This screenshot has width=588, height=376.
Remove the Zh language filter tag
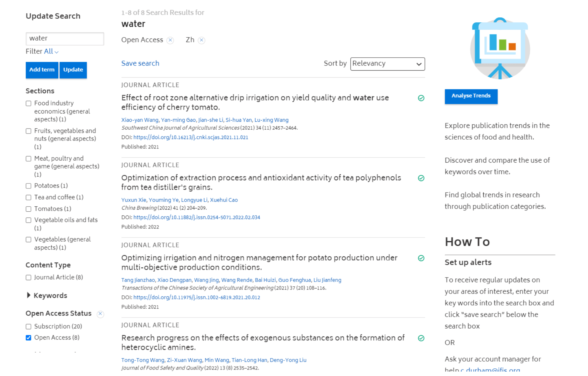[x=201, y=40]
